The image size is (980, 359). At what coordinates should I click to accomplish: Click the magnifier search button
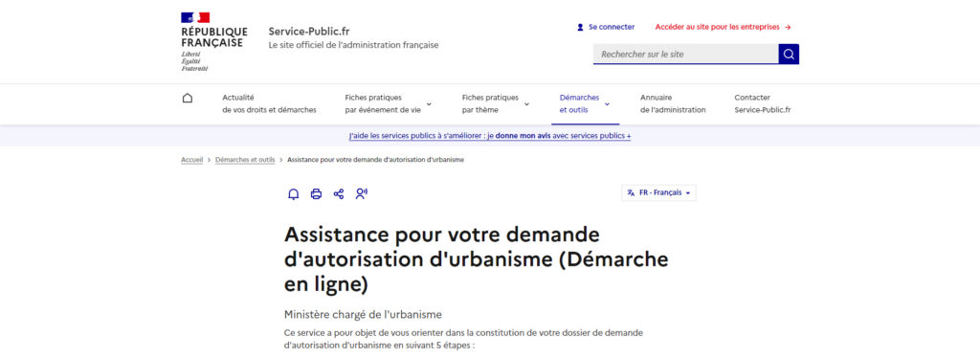point(789,54)
